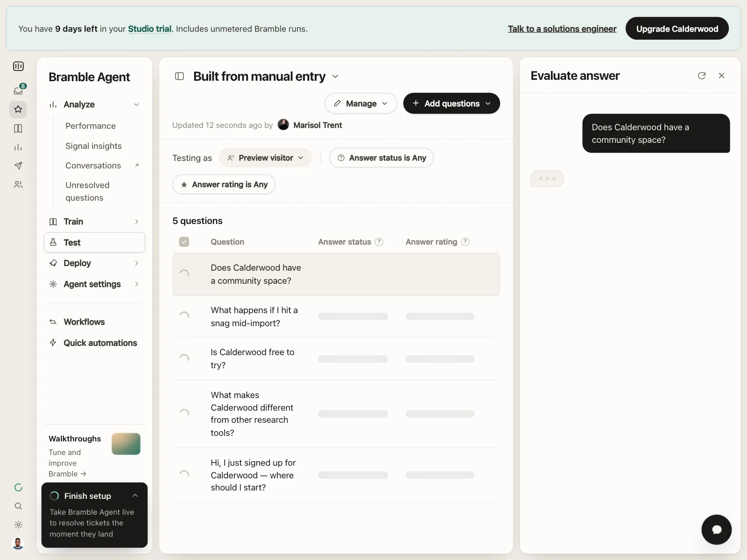Open Tune and improve Bramble walkthrough
The image size is (747, 560).
click(68, 463)
